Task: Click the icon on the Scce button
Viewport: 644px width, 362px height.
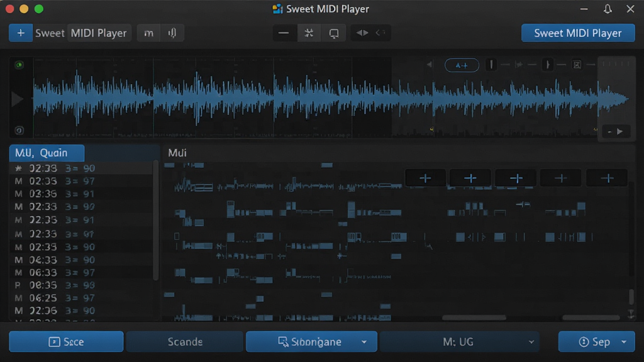Action: click(54, 342)
